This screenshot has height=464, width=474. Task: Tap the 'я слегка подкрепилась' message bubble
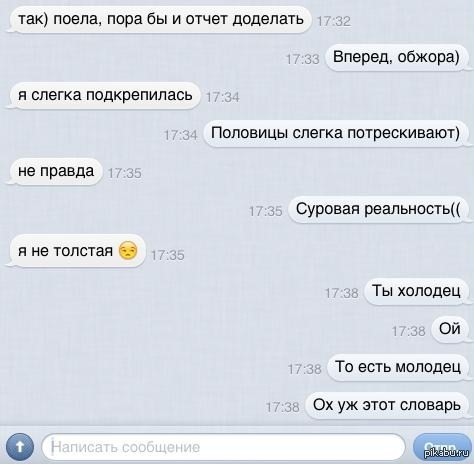pyautogui.click(x=103, y=95)
